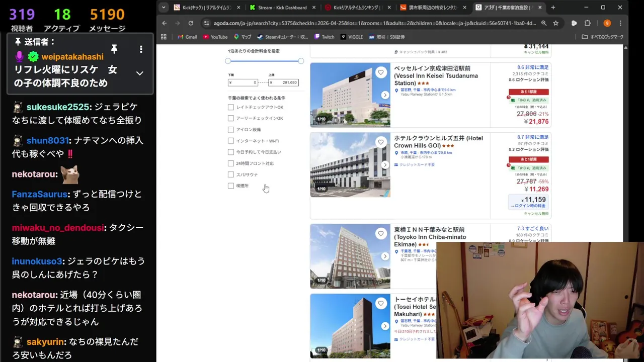
Task: Open the Twitch bookmark
Action: click(324, 37)
